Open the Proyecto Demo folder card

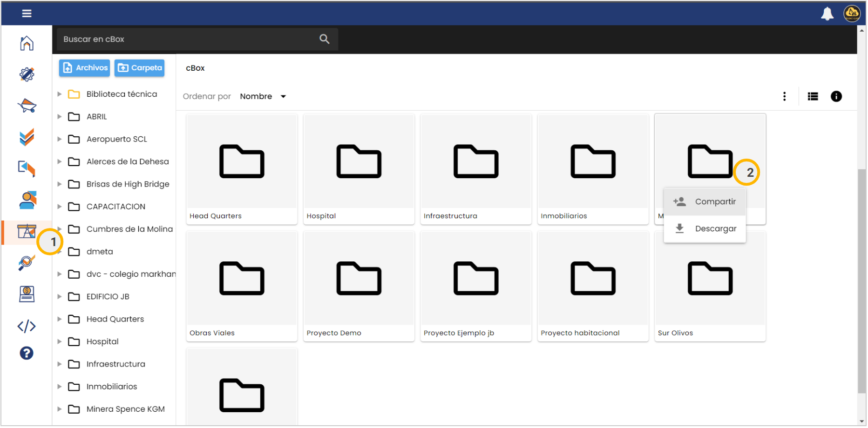(359, 286)
